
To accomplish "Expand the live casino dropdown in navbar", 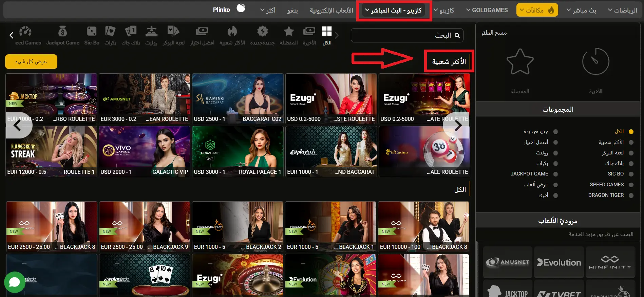I will coord(394,11).
